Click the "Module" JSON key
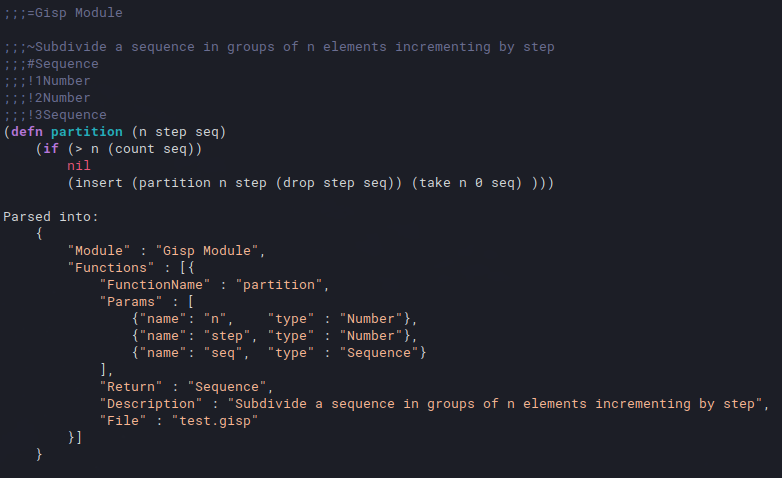The height and width of the screenshot is (478, 782). tap(99, 250)
